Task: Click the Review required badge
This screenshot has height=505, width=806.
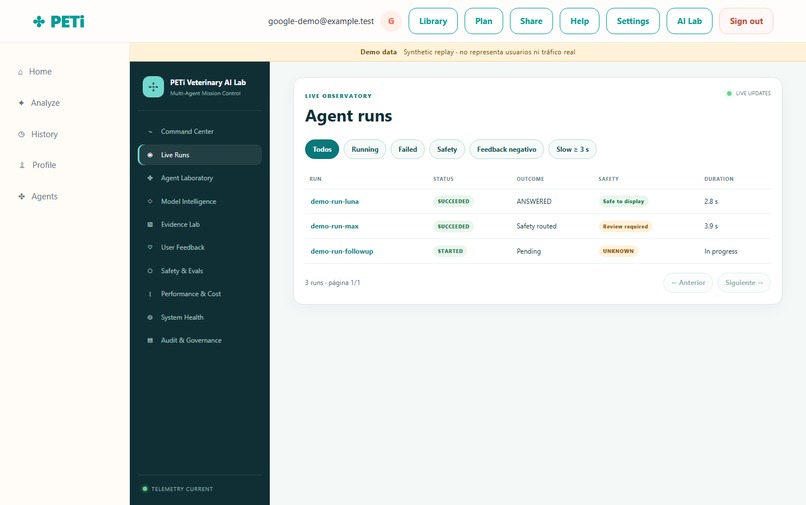Action: tap(626, 226)
